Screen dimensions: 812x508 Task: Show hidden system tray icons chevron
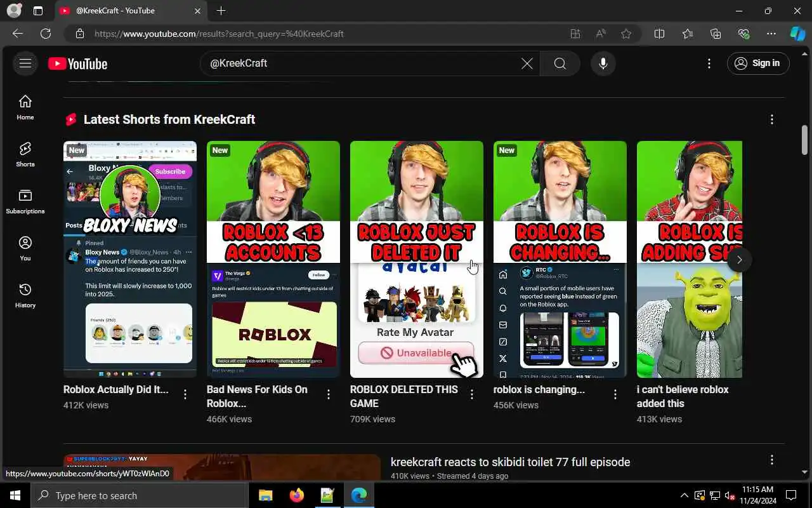click(684, 495)
